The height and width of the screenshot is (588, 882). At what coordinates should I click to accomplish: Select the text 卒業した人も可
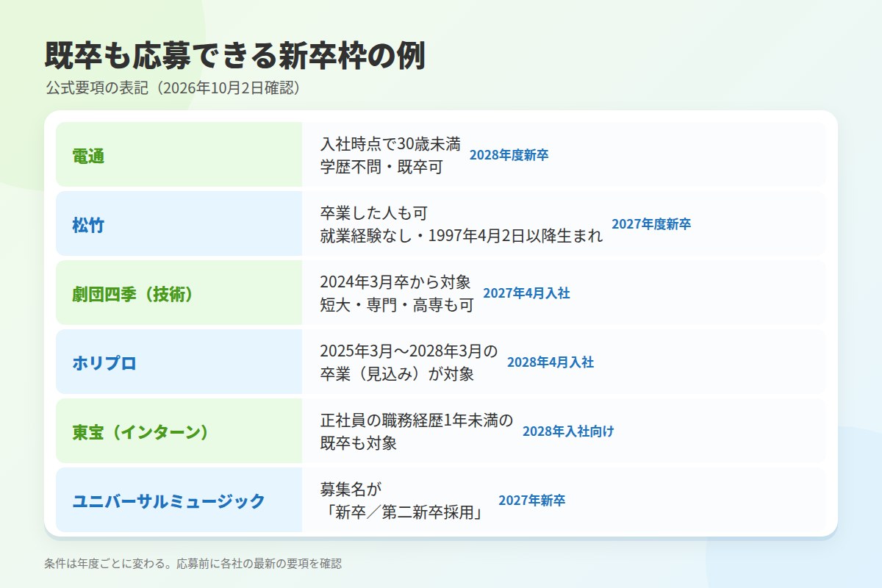point(374,213)
